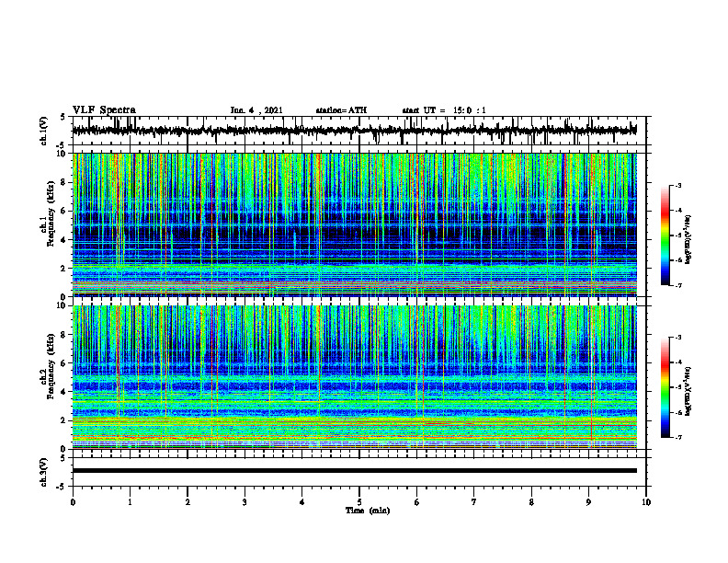Viewport: 728px width, 563px height.
Task: Click the "-3" label on ch.1 color scale
Action: pyautogui.click(x=678, y=185)
